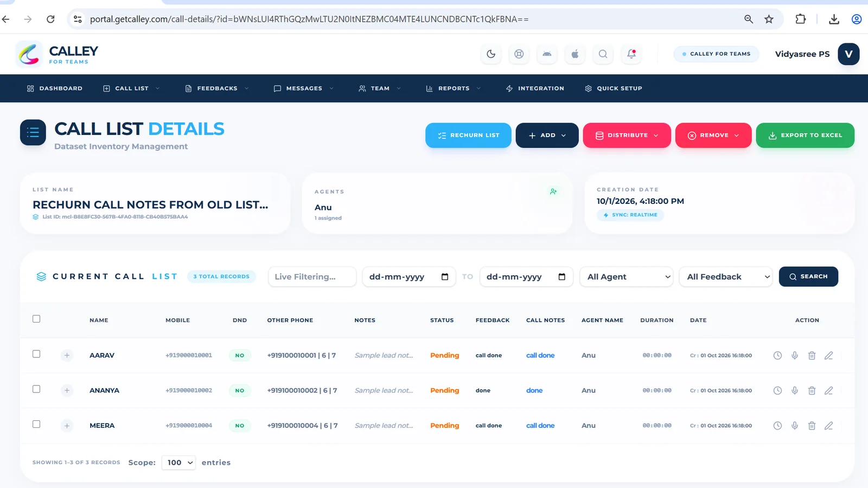The image size is (868, 488).
Task: Tick the select-all header checkbox
Action: (x=36, y=319)
